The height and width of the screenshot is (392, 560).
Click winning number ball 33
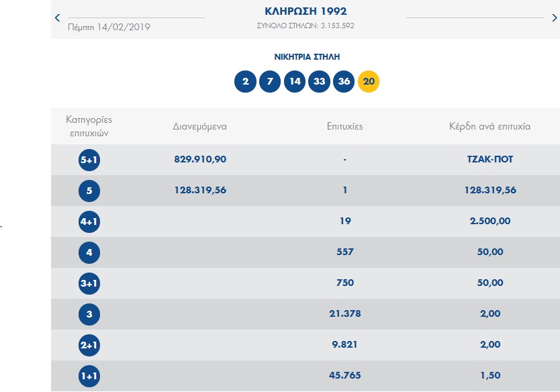click(x=319, y=82)
